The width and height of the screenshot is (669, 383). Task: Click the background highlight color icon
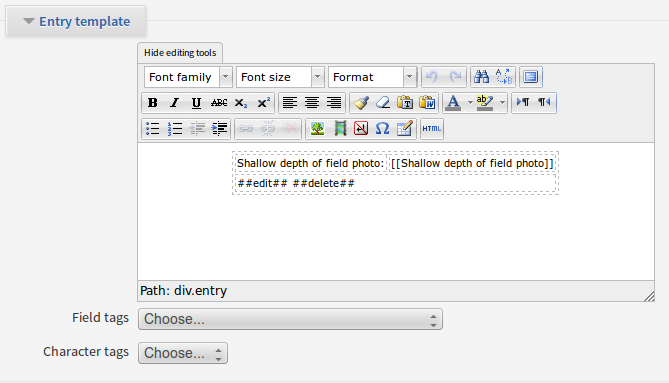pos(485,103)
